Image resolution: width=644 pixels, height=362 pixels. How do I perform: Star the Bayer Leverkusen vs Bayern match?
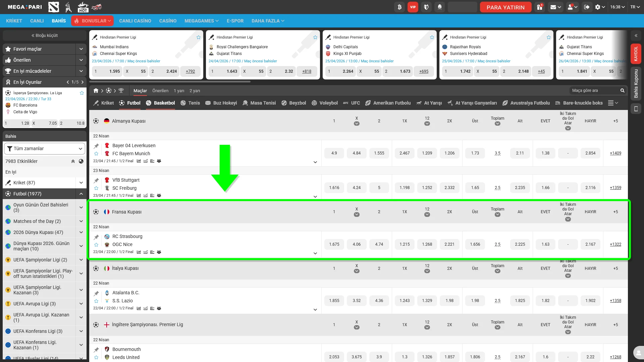(96, 154)
